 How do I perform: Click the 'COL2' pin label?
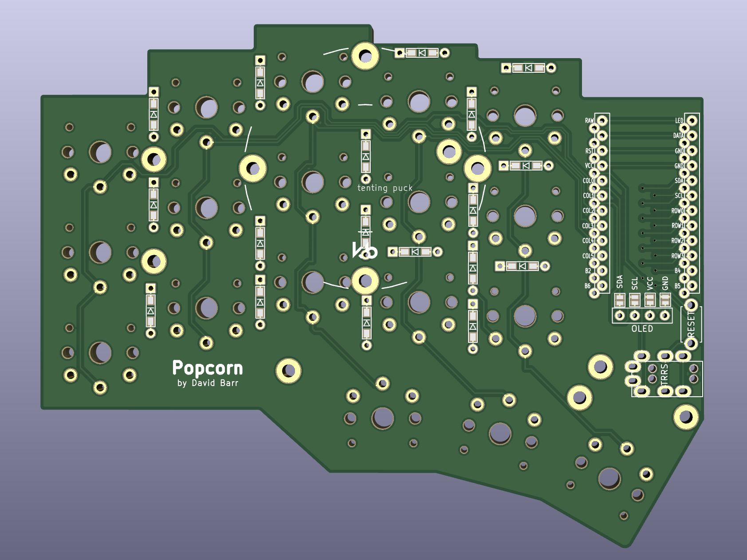point(588,211)
